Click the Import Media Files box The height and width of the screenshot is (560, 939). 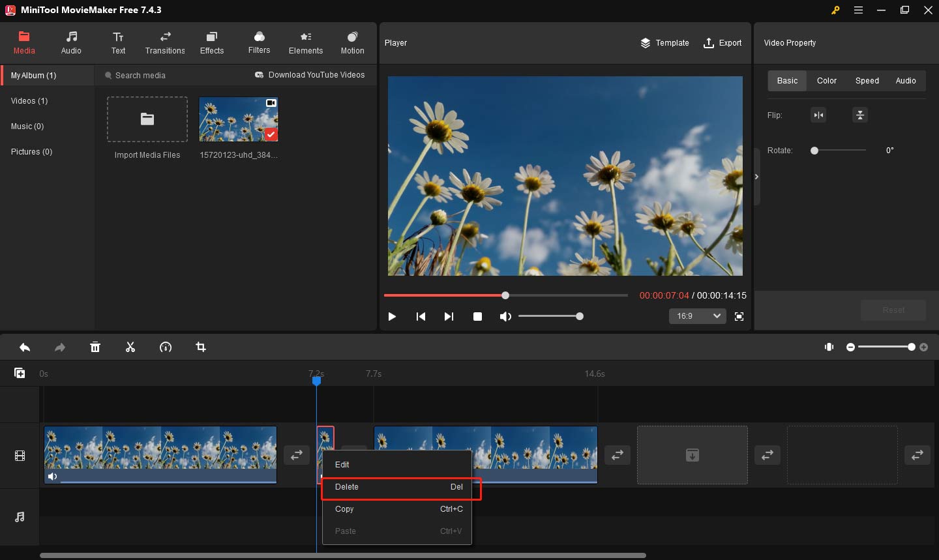click(147, 119)
